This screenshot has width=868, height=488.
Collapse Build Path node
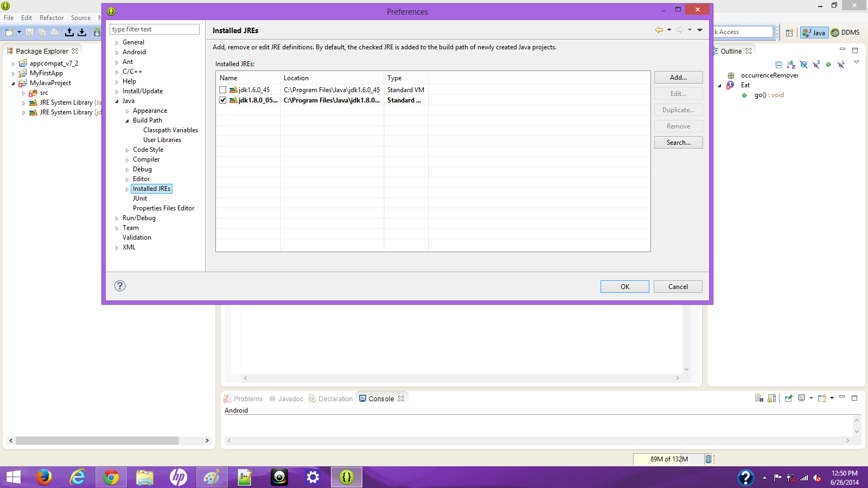click(x=127, y=121)
